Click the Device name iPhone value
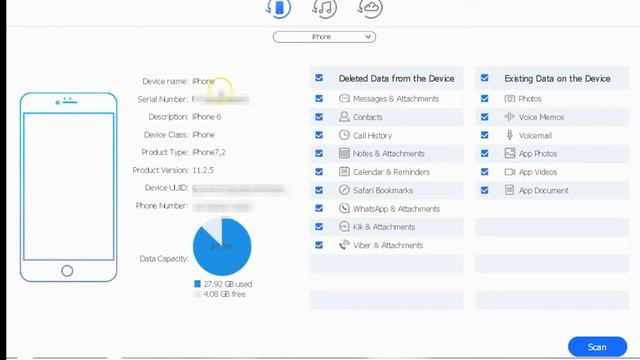This screenshot has height=360, width=640. (203, 81)
